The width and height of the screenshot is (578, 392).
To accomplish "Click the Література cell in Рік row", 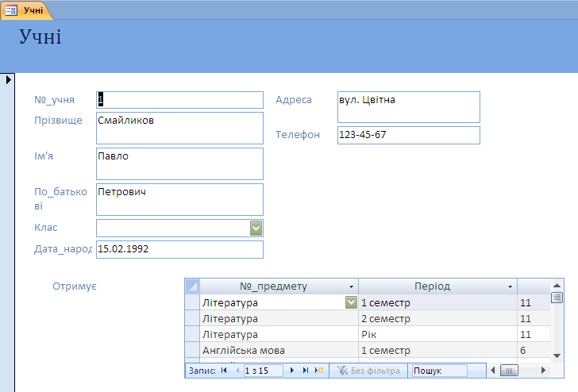I will (279, 334).
